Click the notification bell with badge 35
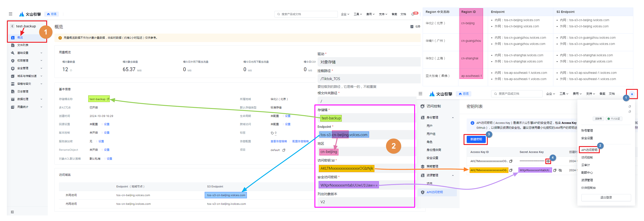 (413, 14)
